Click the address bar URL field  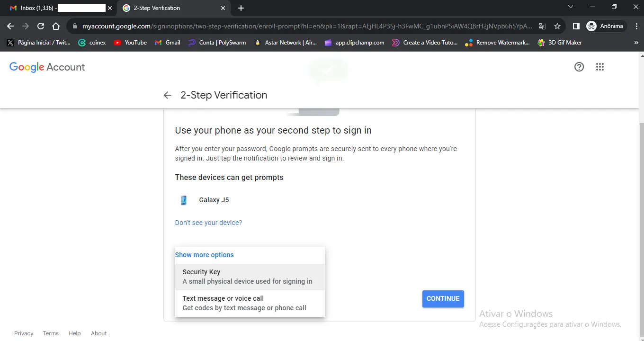pos(307,26)
